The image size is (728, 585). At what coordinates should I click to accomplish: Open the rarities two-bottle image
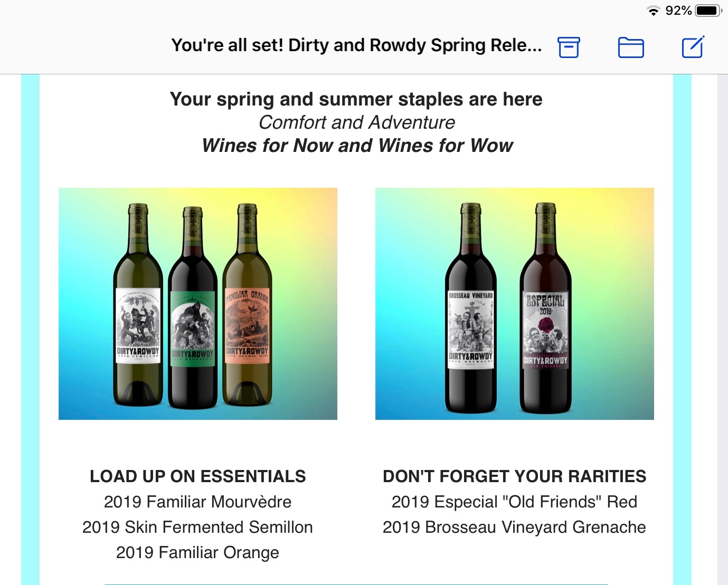point(515,304)
